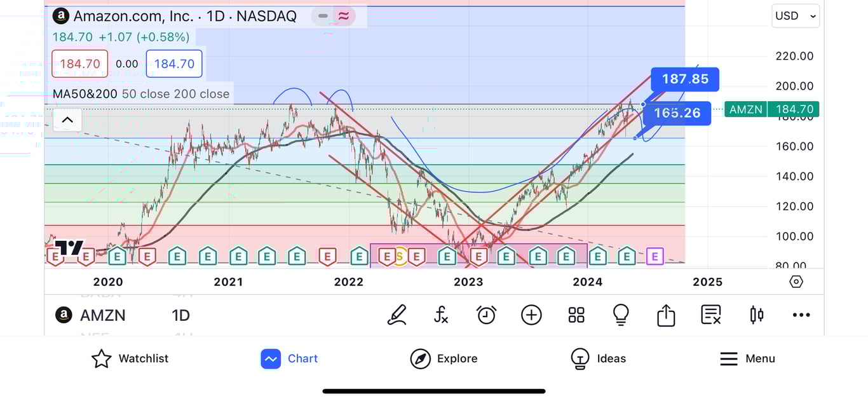The height and width of the screenshot is (401, 868).
Task: Tap the Amazon logo beside chart title
Action: pyautogui.click(x=60, y=16)
